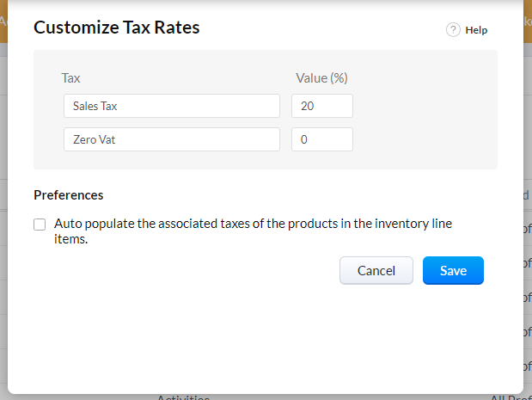Click the Preferences section heading
The height and width of the screenshot is (400, 532).
[x=69, y=195]
